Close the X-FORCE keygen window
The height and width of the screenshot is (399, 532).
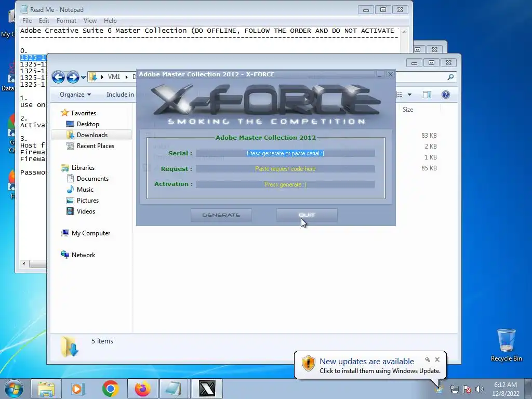pyautogui.click(x=390, y=74)
